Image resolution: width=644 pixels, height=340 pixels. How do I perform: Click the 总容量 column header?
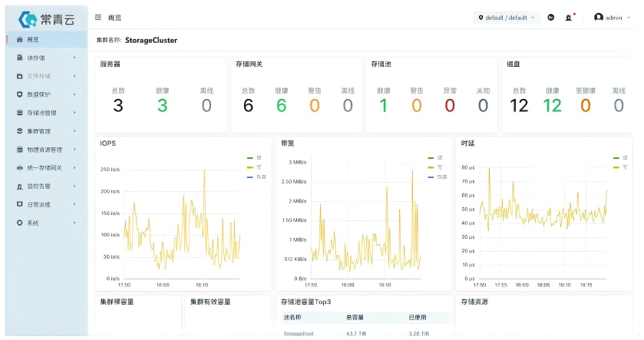pos(354,317)
